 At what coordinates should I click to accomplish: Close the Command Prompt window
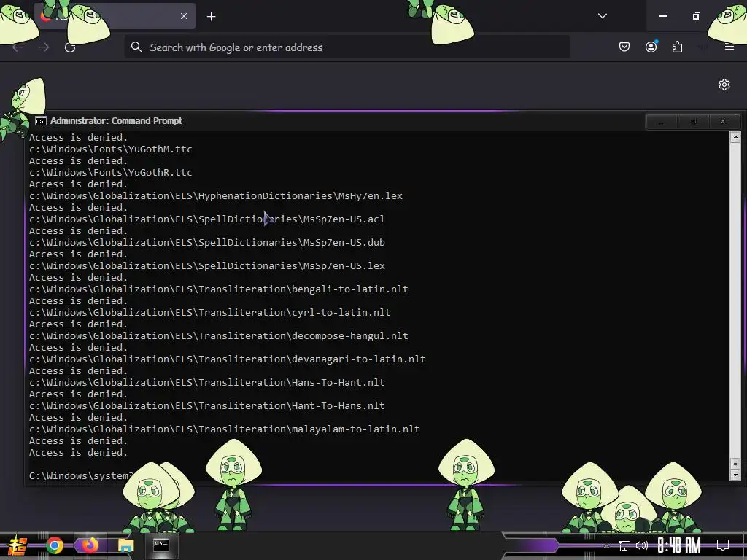(x=723, y=122)
